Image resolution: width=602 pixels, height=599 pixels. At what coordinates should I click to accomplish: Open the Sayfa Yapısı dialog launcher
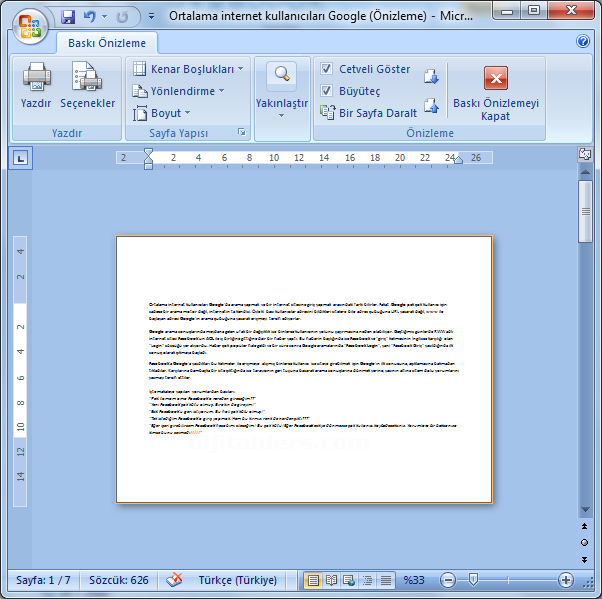tap(241, 132)
